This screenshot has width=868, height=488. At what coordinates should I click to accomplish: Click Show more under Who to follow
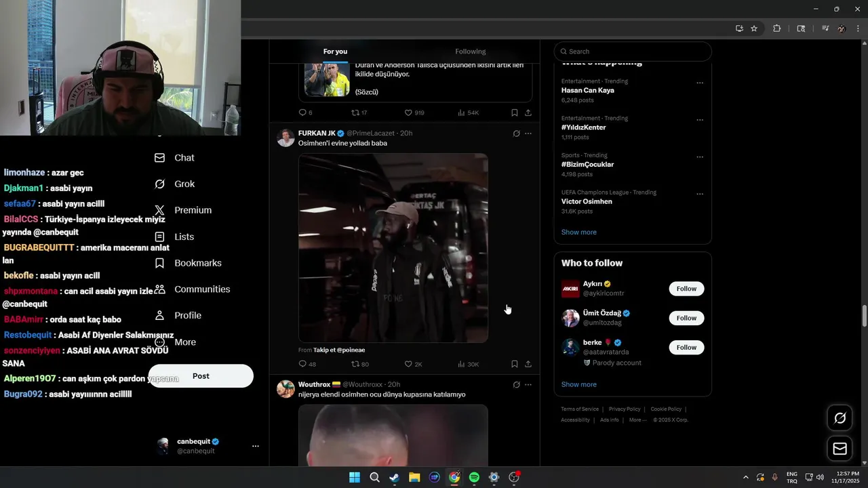click(x=578, y=384)
